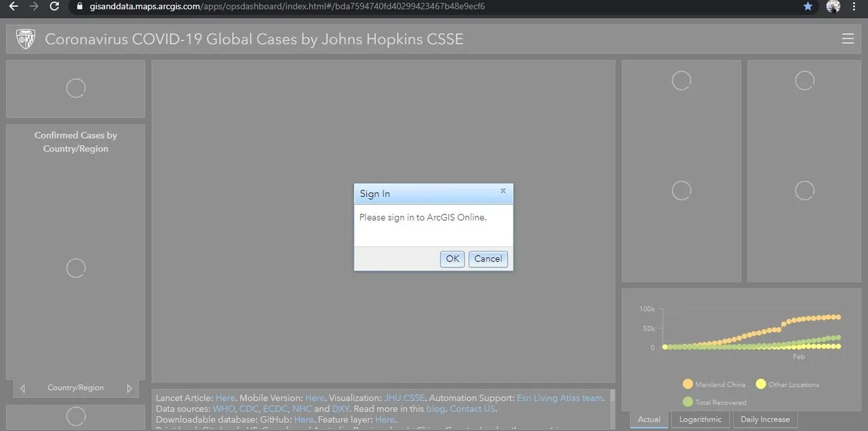Click the dashboard title text
868x431 pixels.
(254, 39)
